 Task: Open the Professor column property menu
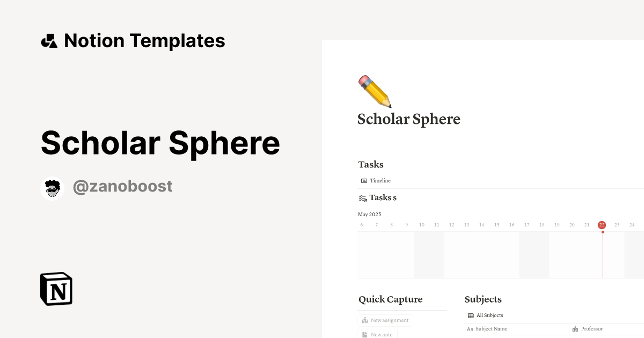point(592,328)
